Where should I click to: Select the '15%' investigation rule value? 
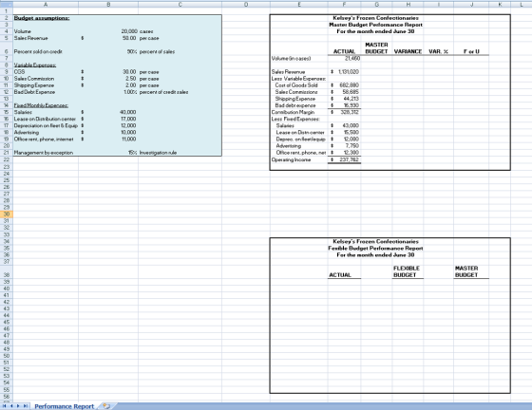[133, 153]
